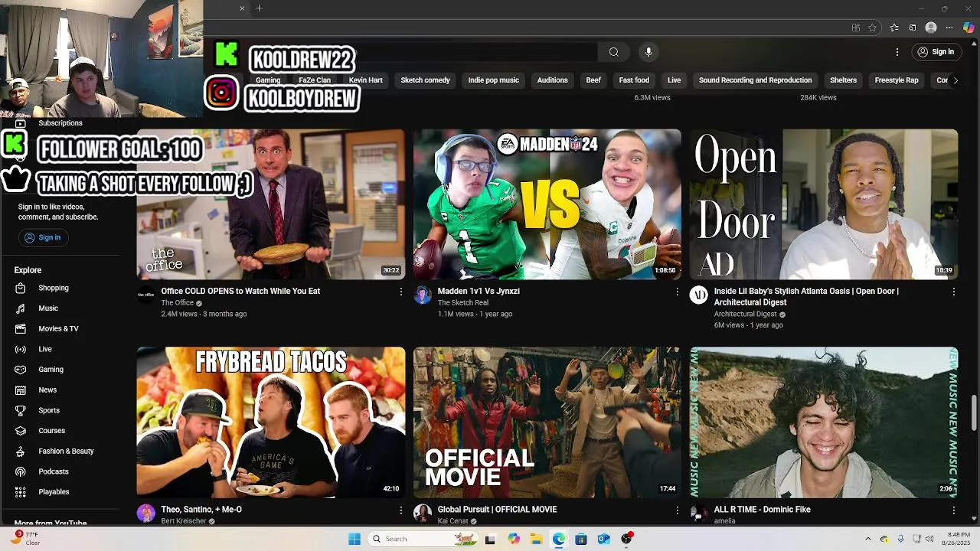The height and width of the screenshot is (551, 980).
Task: Click Sign in button at top right
Action: 936,52
